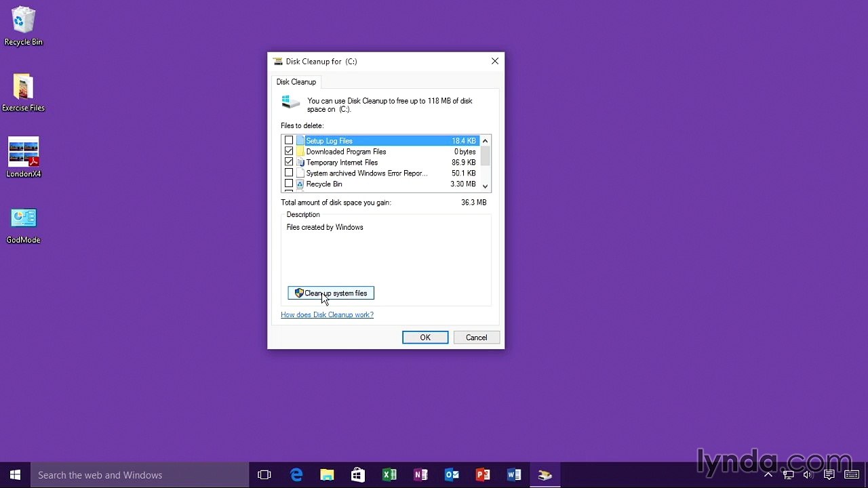This screenshot has height=488, width=868.
Task: Check the Setup Log Files checkbox
Action: tap(289, 141)
